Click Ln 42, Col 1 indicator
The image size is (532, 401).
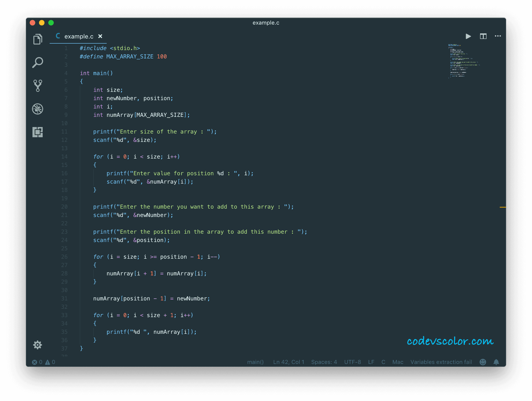pyautogui.click(x=288, y=362)
